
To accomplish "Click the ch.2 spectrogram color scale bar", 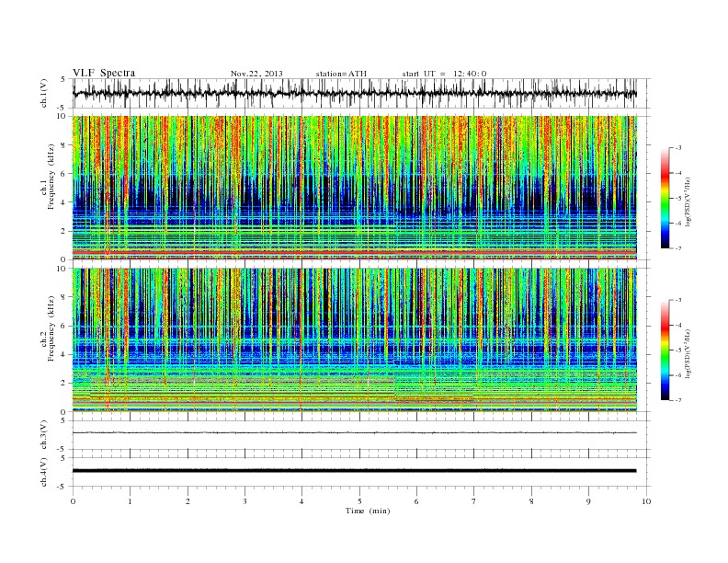I will point(665,350).
